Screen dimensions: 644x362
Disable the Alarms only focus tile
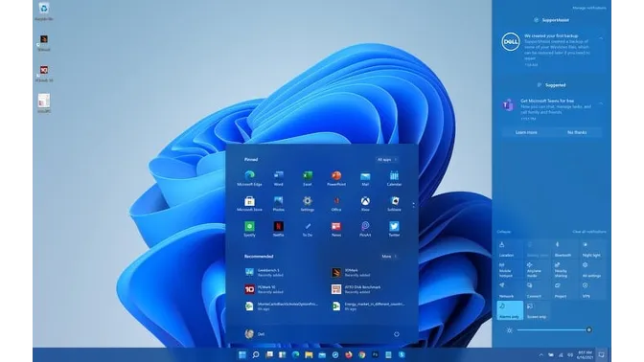[510, 310]
